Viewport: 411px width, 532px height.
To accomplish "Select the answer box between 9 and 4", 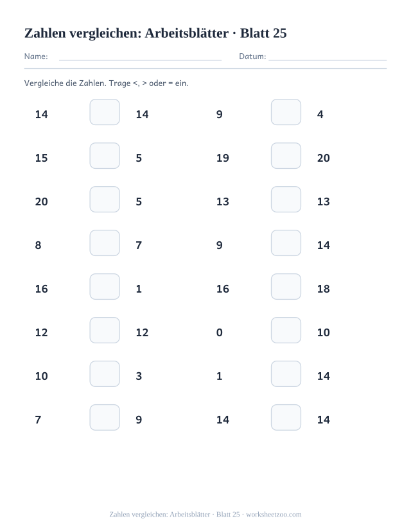I will (x=286, y=112).
